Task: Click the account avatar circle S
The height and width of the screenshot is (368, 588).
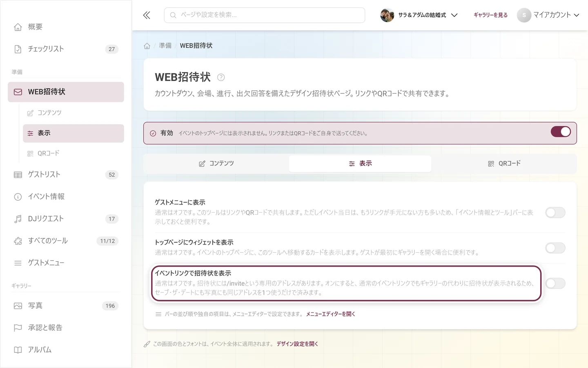Action: pos(524,15)
